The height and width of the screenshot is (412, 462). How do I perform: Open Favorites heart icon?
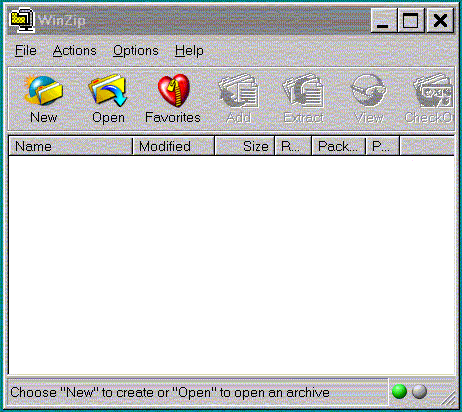[x=173, y=90]
